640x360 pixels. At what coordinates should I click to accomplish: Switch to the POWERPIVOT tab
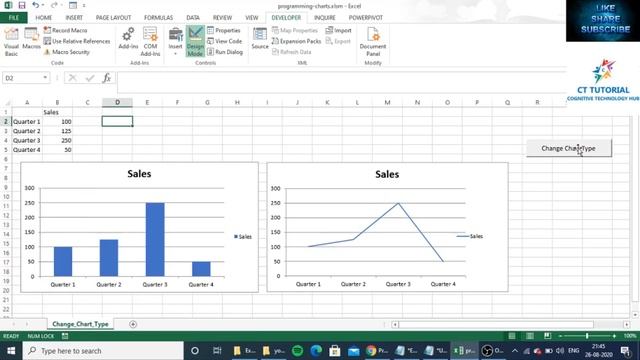(365, 18)
